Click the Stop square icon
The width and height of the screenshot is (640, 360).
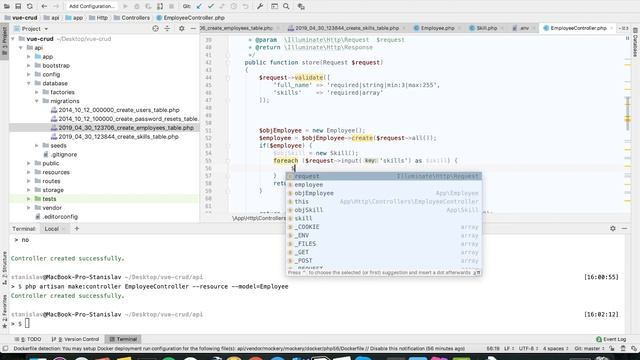pyautogui.click(x=171, y=6)
